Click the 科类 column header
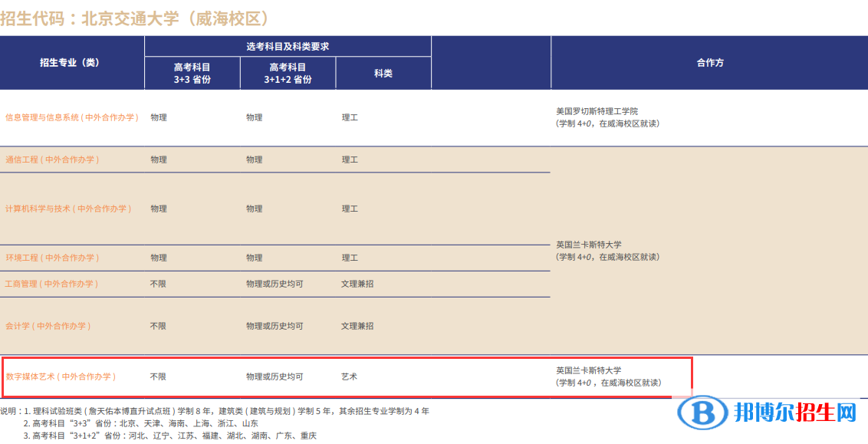The width and height of the screenshot is (868, 444). point(383,73)
